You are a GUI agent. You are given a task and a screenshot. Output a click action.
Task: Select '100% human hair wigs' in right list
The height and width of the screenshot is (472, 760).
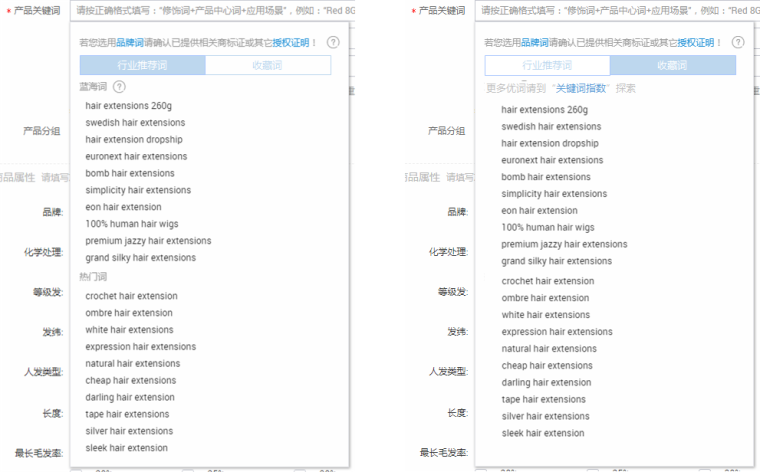(547, 227)
